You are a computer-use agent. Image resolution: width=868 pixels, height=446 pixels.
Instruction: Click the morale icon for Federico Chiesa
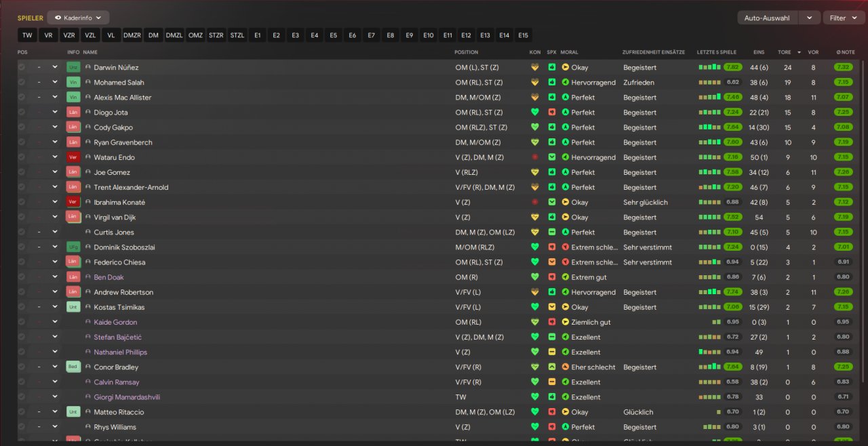click(x=566, y=262)
